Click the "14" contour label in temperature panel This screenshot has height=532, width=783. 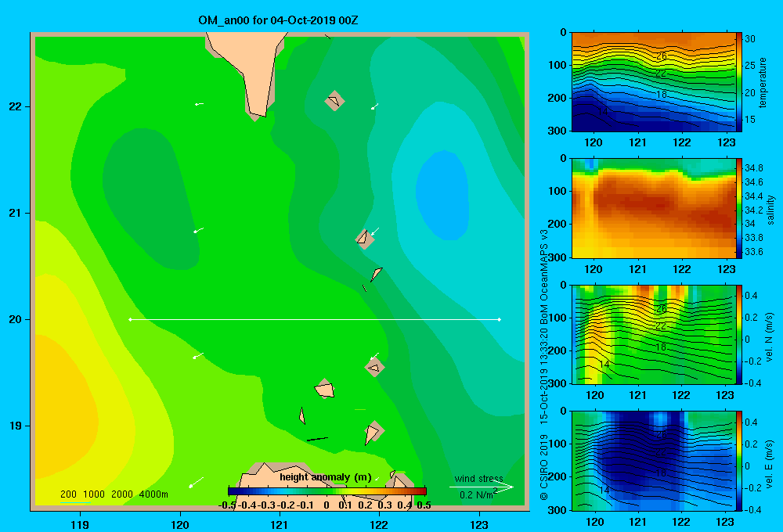603,111
